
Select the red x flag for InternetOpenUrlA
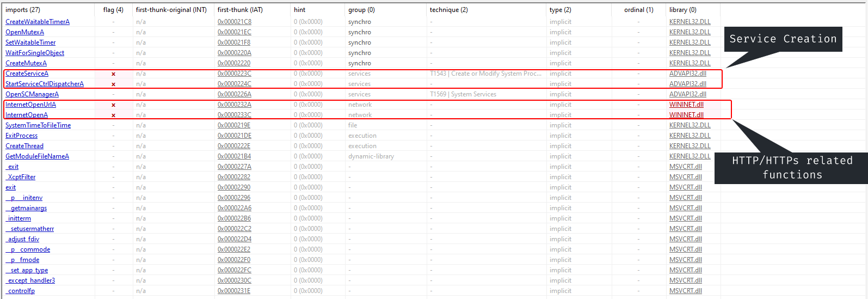click(x=113, y=105)
